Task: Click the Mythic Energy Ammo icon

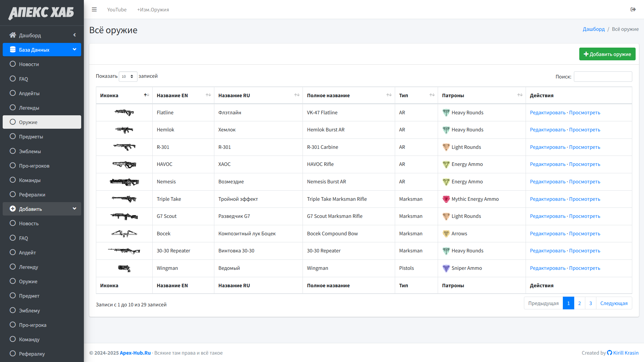Action: pyautogui.click(x=446, y=199)
